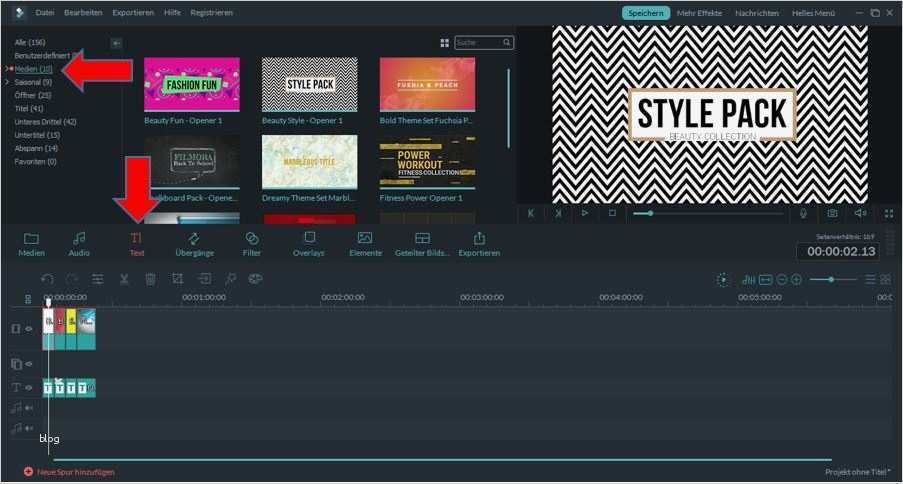
Task: Select the Übergänge transitions icon
Action: 194,243
